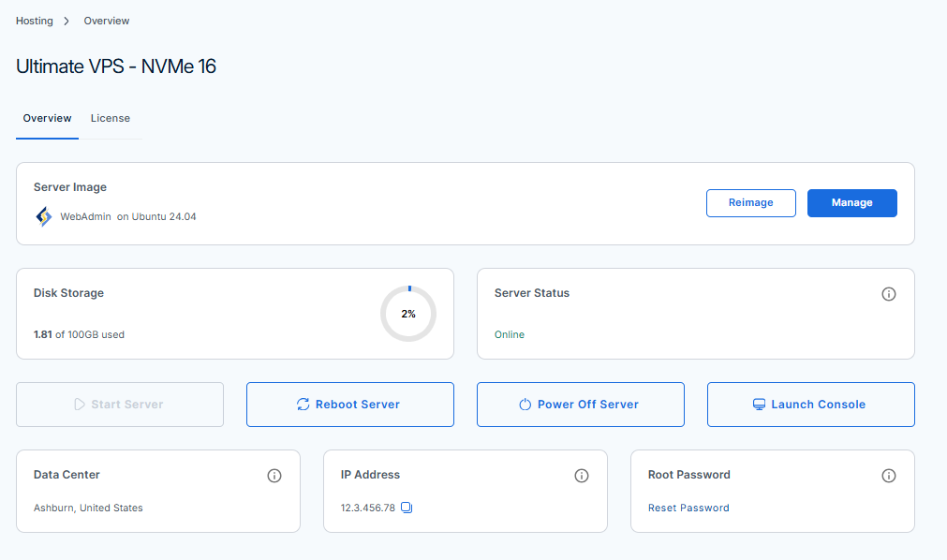Viewport: 947px width, 560px height.
Task: Click the Manage button
Action: (851, 203)
